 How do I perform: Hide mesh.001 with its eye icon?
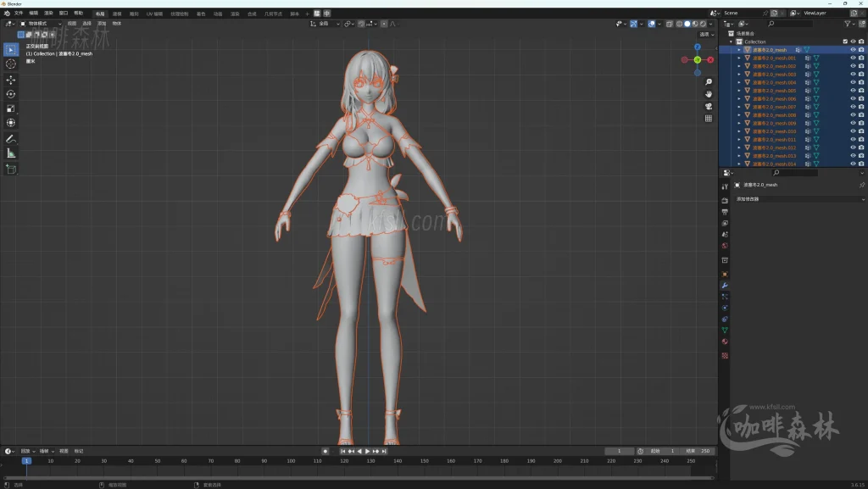coord(853,58)
